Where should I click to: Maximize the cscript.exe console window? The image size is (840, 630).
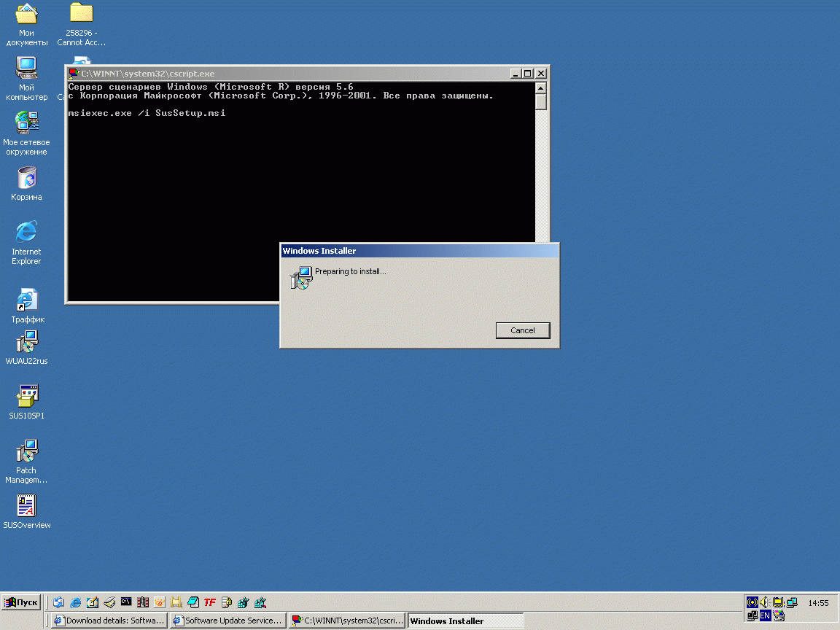(528, 74)
